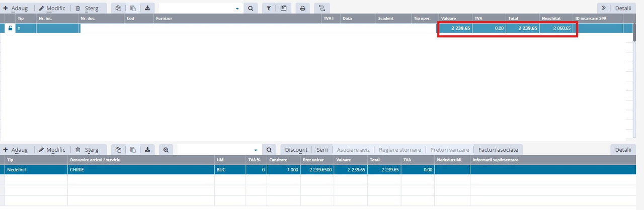The image size is (644, 210).
Task: Click the zoom-in magnifier icon in the bottom toolbar
Action: pos(166,150)
